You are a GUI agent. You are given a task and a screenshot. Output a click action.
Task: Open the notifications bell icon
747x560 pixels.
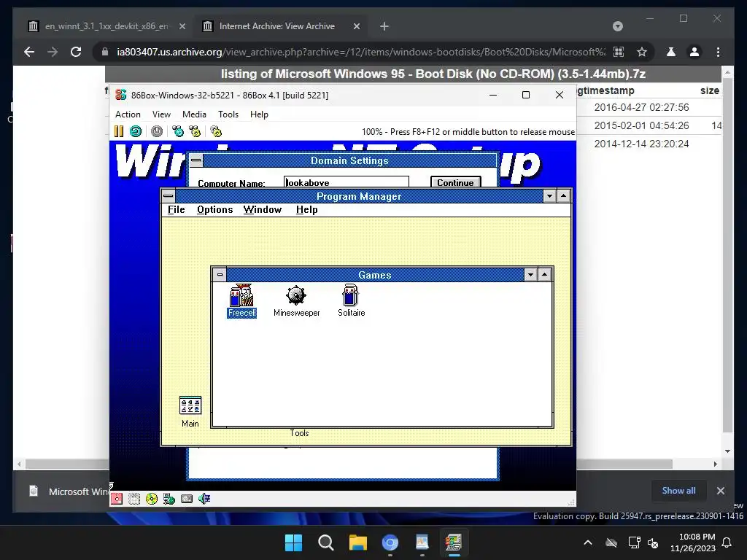tap(727, 542)
